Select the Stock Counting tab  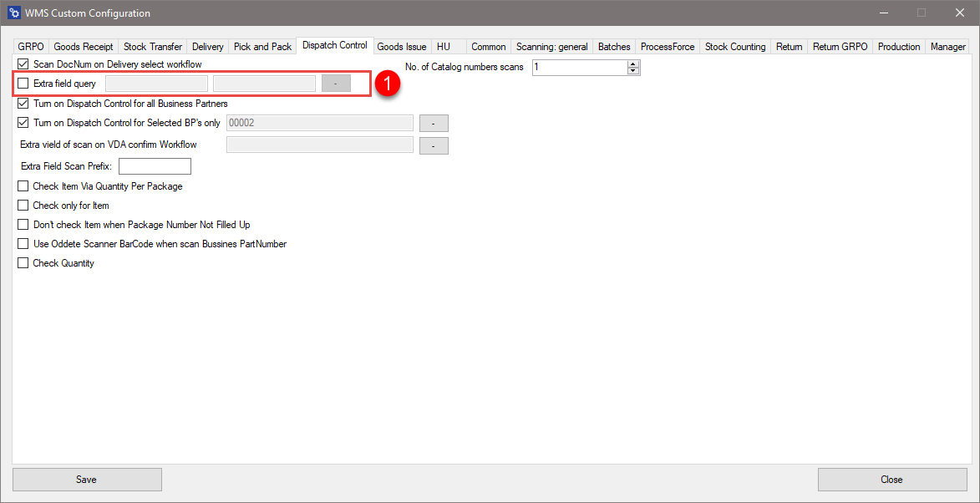(x=735, y=47)
